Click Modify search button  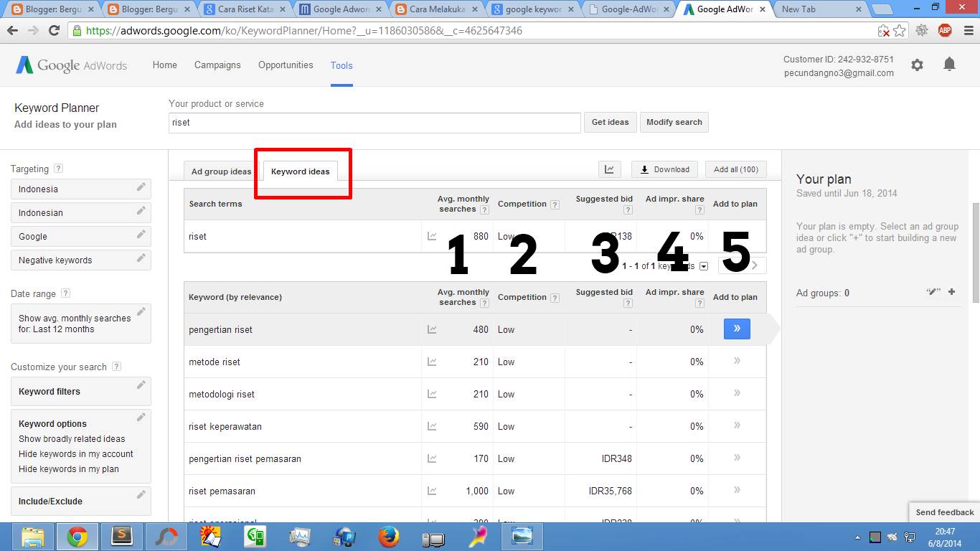click(x=674, y=122)
